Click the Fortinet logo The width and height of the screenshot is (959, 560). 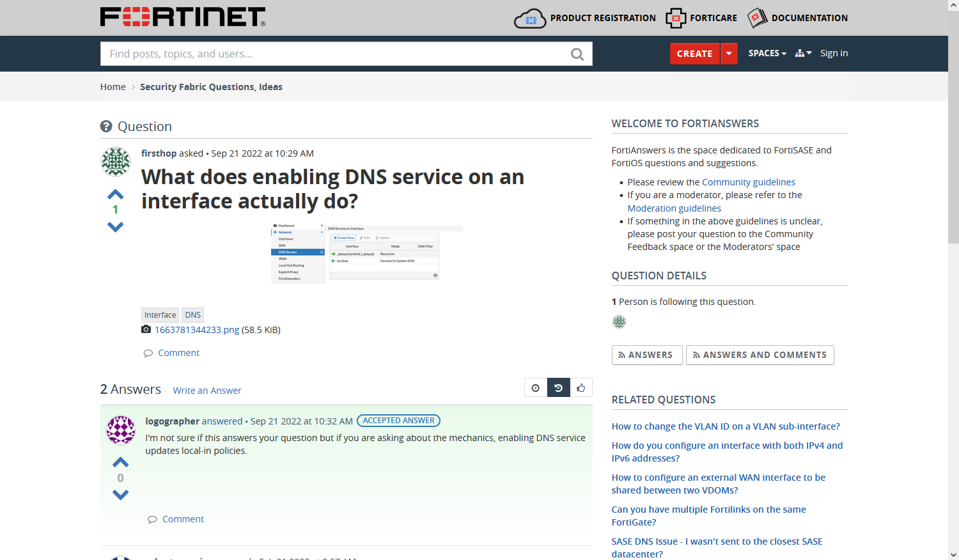coord(183,17)
